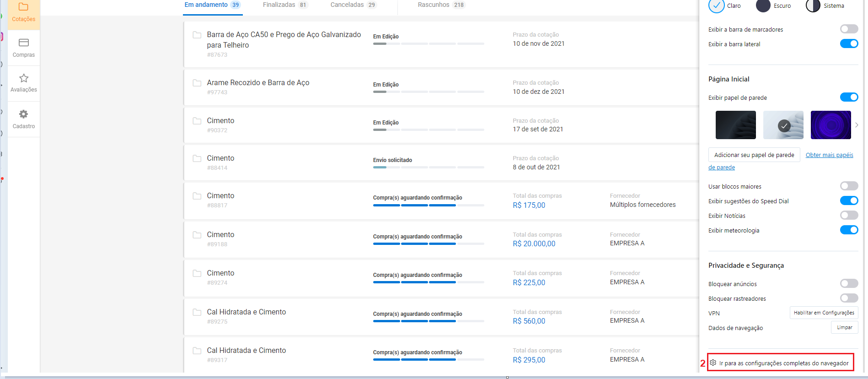Toggle Exibir sugestões do Speed Dial
This screenshot has width=868, height=379.
pyautogui.click(x=849, y=201)
